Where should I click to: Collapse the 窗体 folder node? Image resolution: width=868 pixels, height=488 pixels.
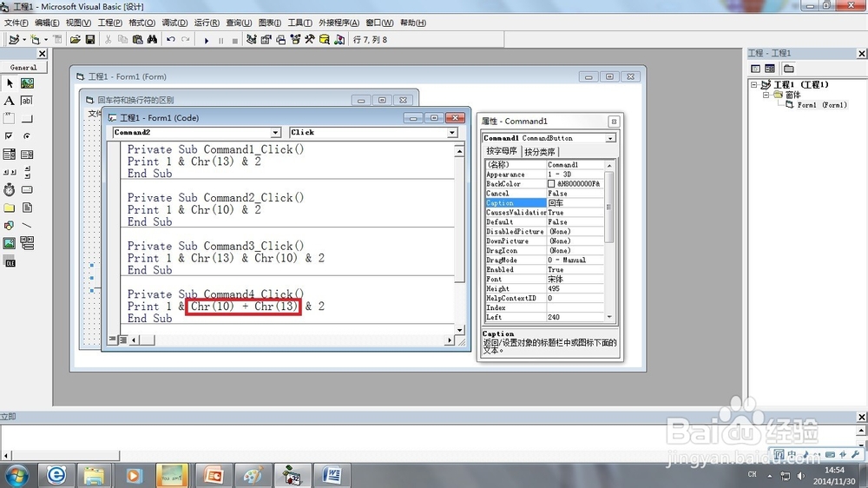click(x=766, y=95)
